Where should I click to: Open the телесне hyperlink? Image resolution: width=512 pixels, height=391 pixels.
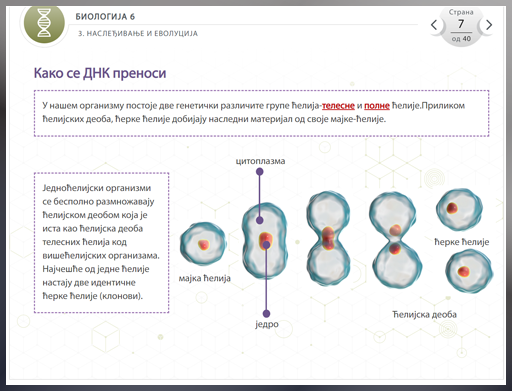(x=338, y=106)
